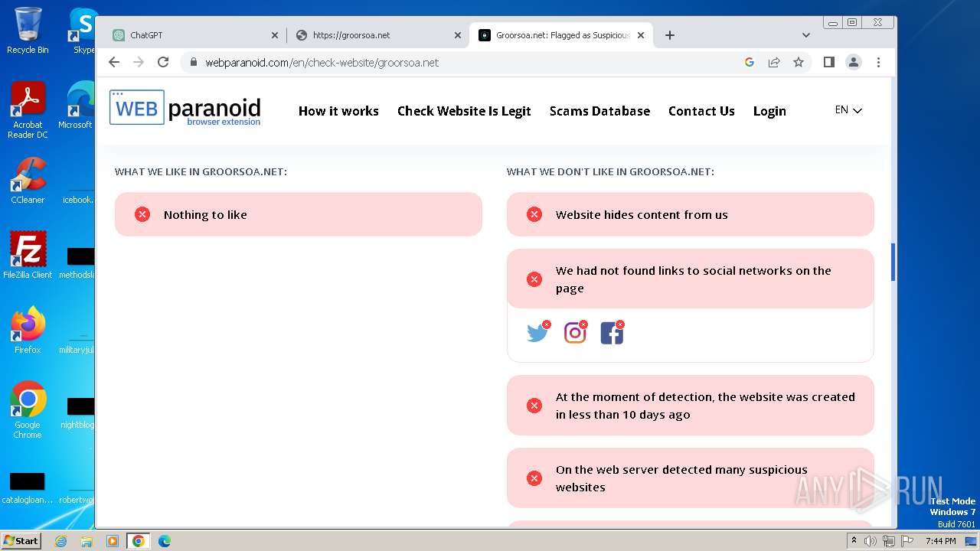Click WHAT WE DON'T LIKE IN GROORSOA.NET heading
This screenshot has width=980, height=551.
coord(610,171)
